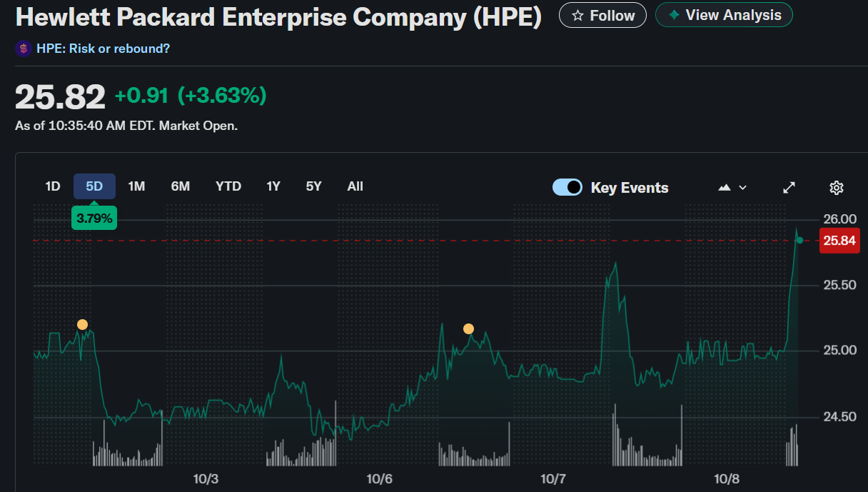Viewport: 868px width, 492px height.
Task: Click the red 25.84 price label
Action: (839, 241)
